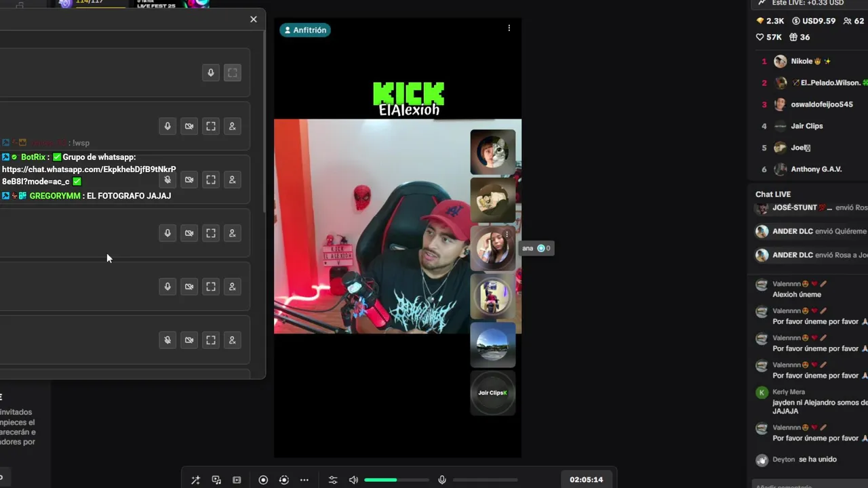Click the 62 viewers counter
Image resolution: width=868 pixels, height=488 pixels.
coord(854,21)
